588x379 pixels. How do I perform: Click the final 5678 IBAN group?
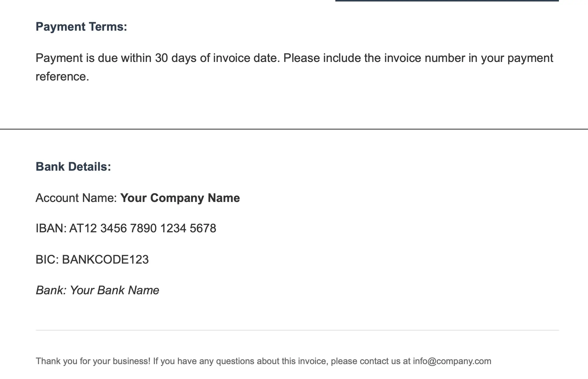coord(203,228)
